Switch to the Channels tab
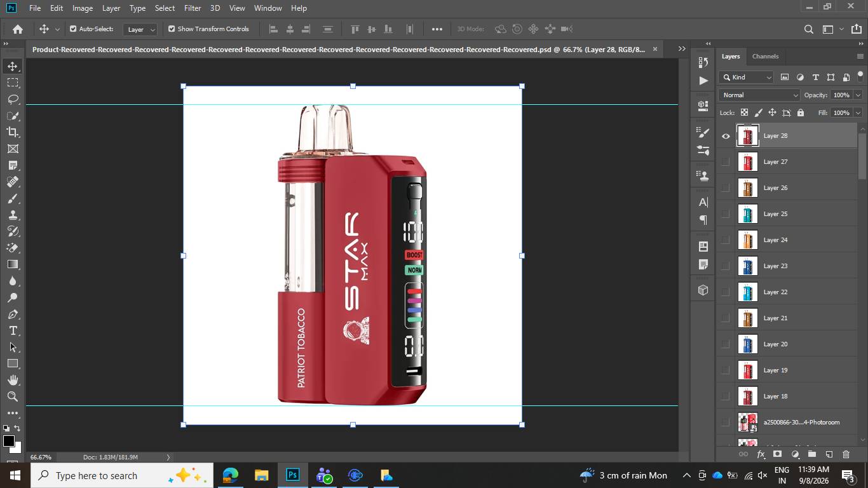868x488 pixels. click(x=765, y=56)
